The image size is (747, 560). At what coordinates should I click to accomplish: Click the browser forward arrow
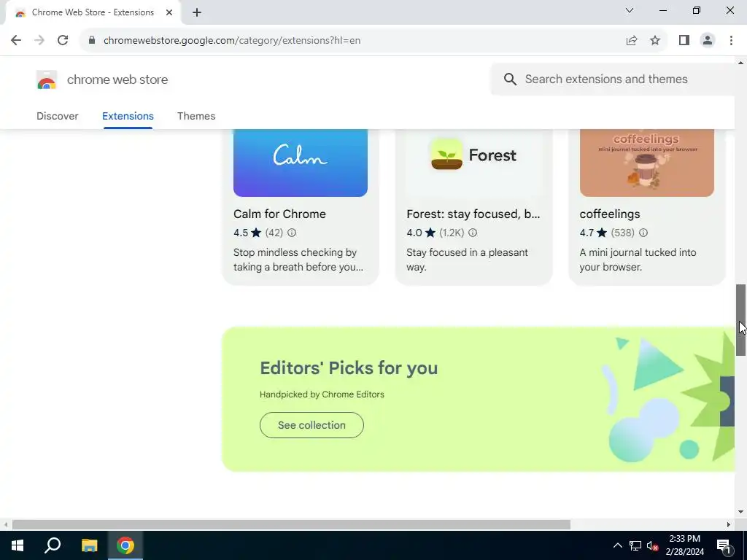(x=39, y=41)
